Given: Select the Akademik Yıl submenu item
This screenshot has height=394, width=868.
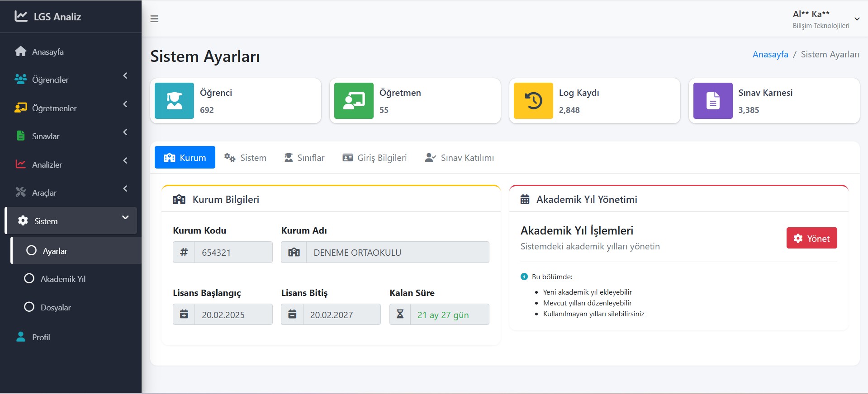Looking at the screenshot, I should click(62, 279).
